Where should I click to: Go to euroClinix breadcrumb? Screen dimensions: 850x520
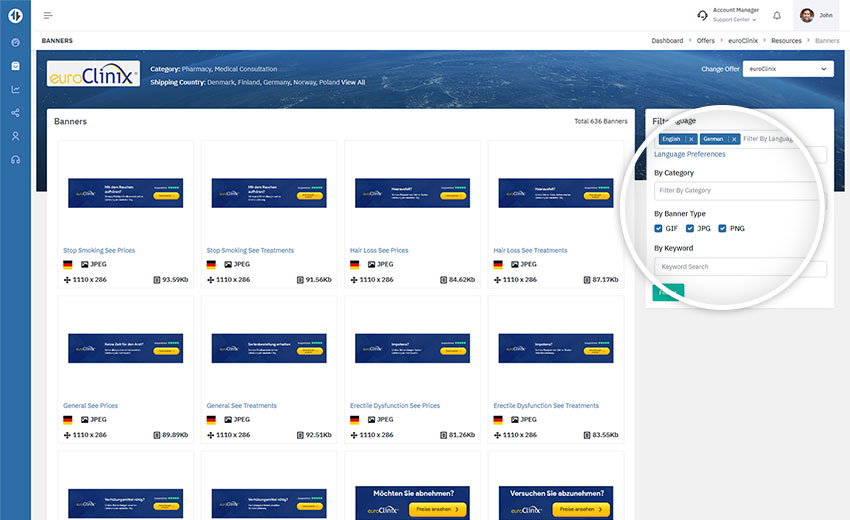(743, 41)
